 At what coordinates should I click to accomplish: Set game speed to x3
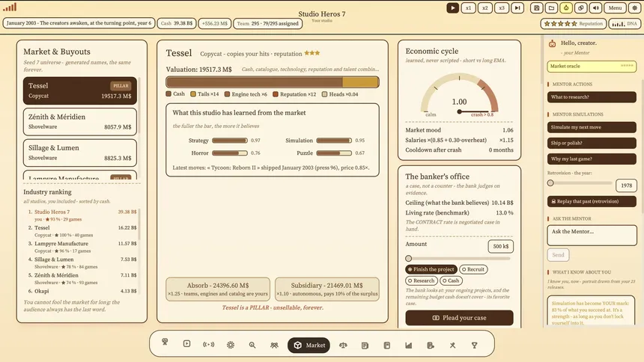[x=502, y=7]
